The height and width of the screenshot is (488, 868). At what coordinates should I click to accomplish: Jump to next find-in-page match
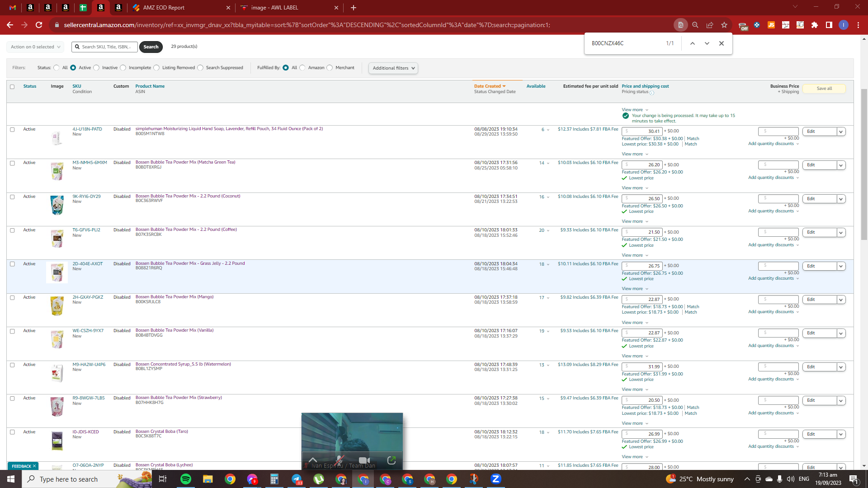pos(707,43)
